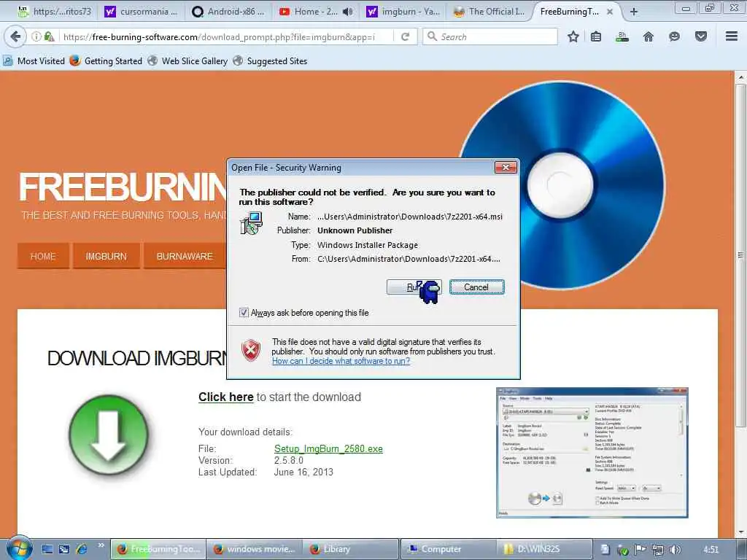Click Switch between windows quick launch icon
Image resolution: width=747 pixels, height=560 pixels.
pos(64,549)
